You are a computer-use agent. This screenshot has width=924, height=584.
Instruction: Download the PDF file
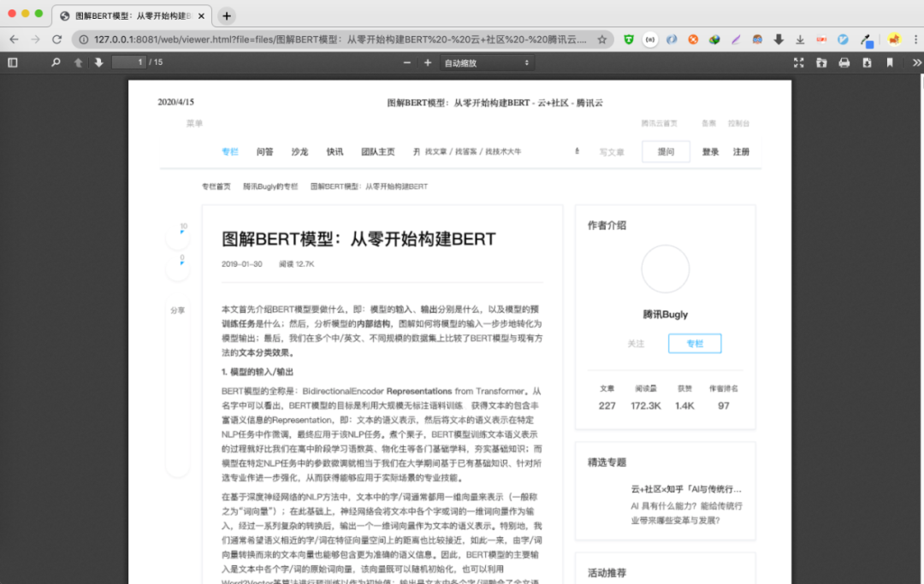867,62
